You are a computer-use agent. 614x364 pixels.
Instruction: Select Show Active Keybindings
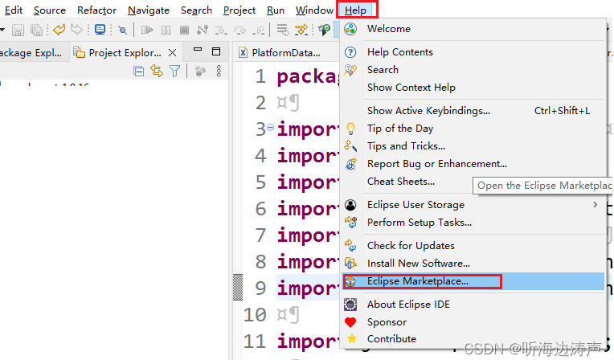[473, 111]
